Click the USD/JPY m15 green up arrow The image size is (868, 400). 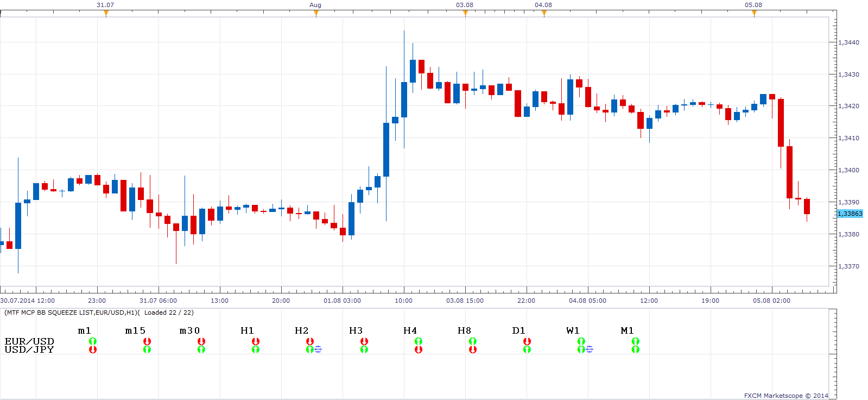tap(147, 349)
